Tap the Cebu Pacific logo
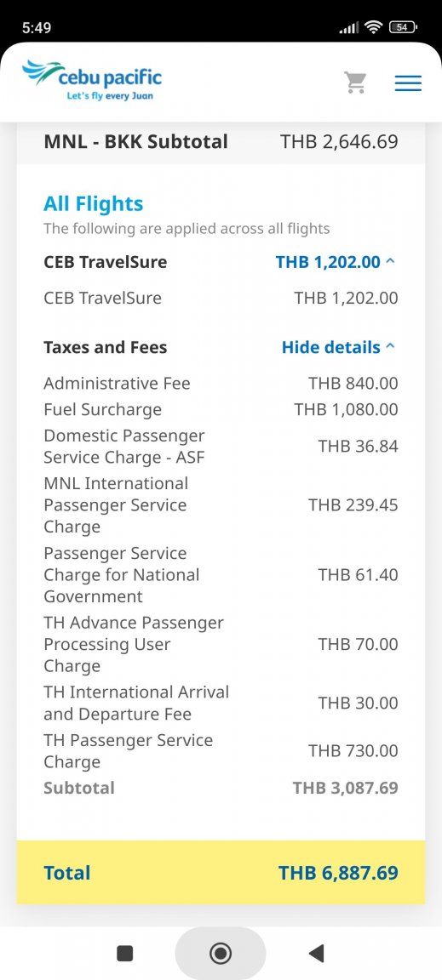 [x=91, y=82]
